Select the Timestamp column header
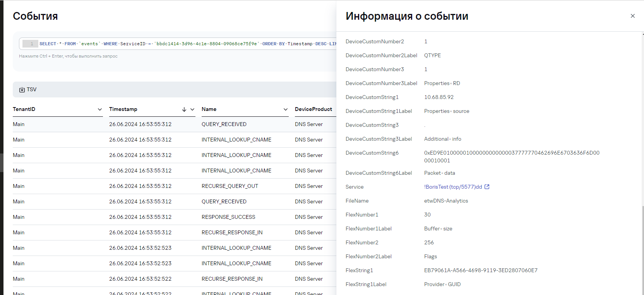Image resolution: width=644 pixels, height=295 pixels. coord(123,109)
